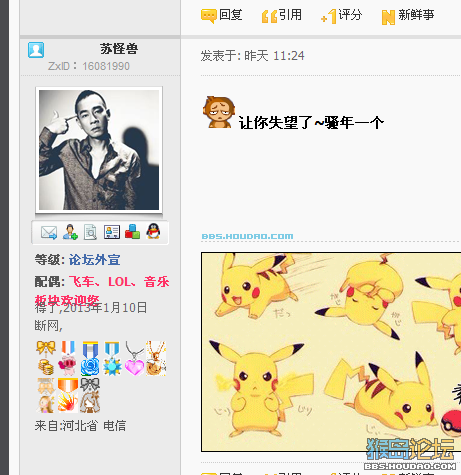Image resolution: width=461 pixels, height=475 pixels.
Task: Click the orange sunburst ribbon medal
Action: [x=68, y=395]
